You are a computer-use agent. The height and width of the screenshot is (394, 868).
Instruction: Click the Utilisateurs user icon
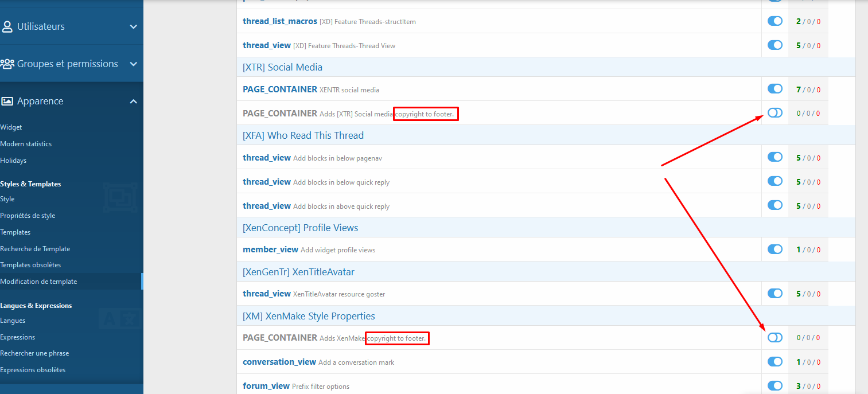point(7,26)
